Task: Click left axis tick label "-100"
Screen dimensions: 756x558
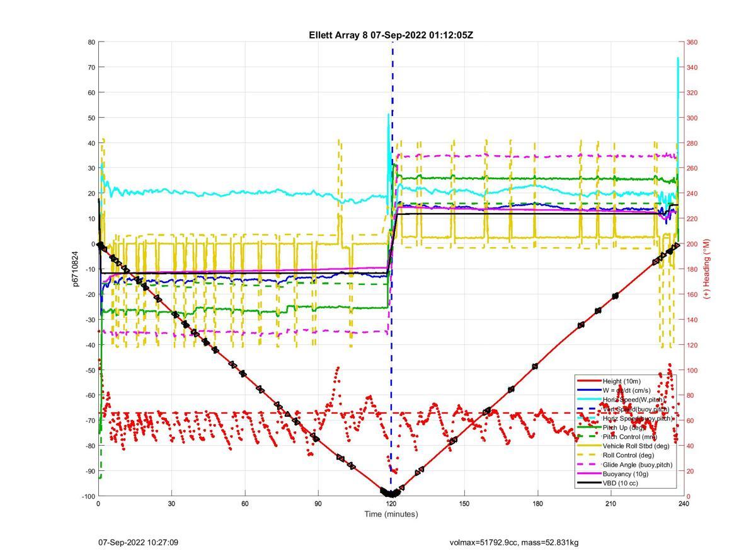Action: tap(88, 496)
